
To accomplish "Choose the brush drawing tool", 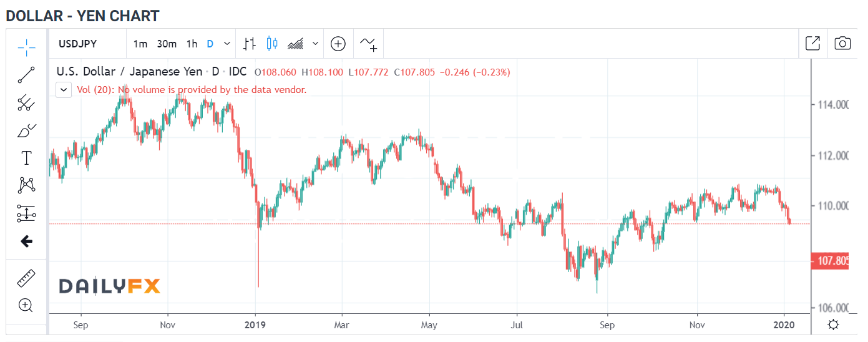I will tap(26, 131).
